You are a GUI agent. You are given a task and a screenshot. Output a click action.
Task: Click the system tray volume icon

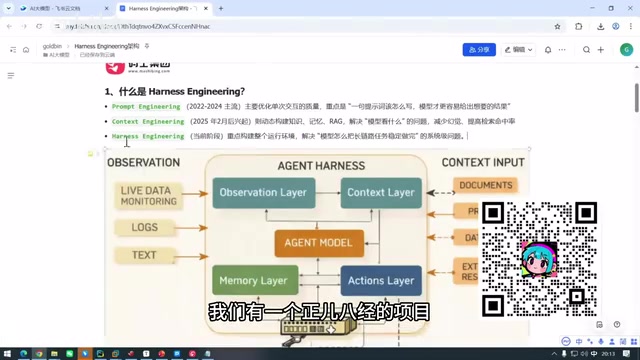(584, 353)
